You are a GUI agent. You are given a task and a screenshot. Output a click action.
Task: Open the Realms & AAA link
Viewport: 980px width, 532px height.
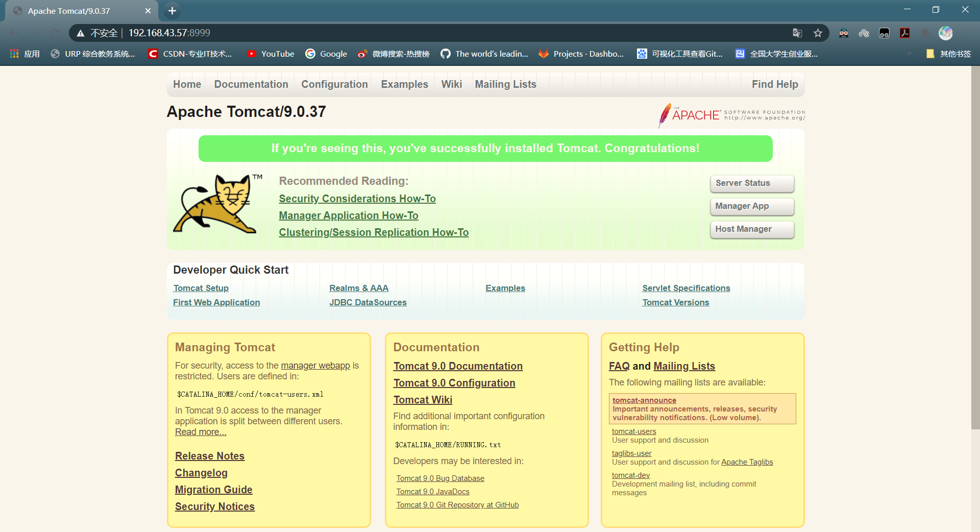click(x=359, y=288)
